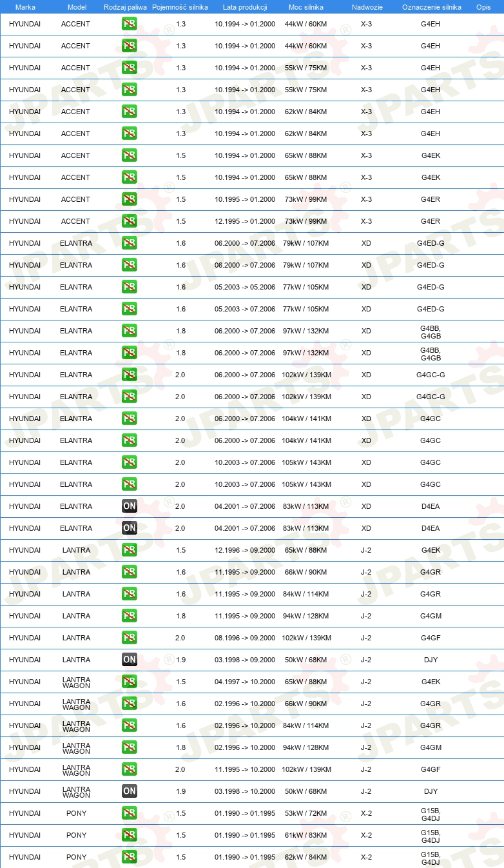This screenshot has height=868, width=504.
Task: Click ON diesel icon in LANTRA 1.9 row
Action: point(130,660)
